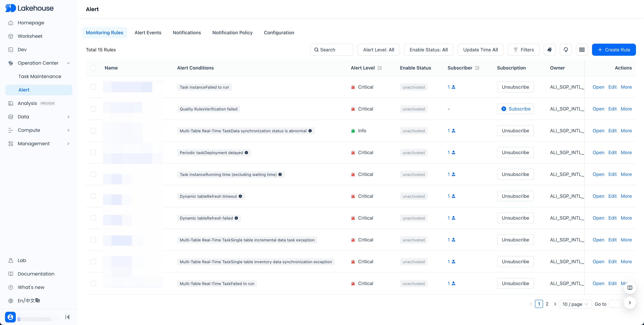Check the Task instanceFailed to run row
Screen dimensions: 644x325
(x=93, y=87)
